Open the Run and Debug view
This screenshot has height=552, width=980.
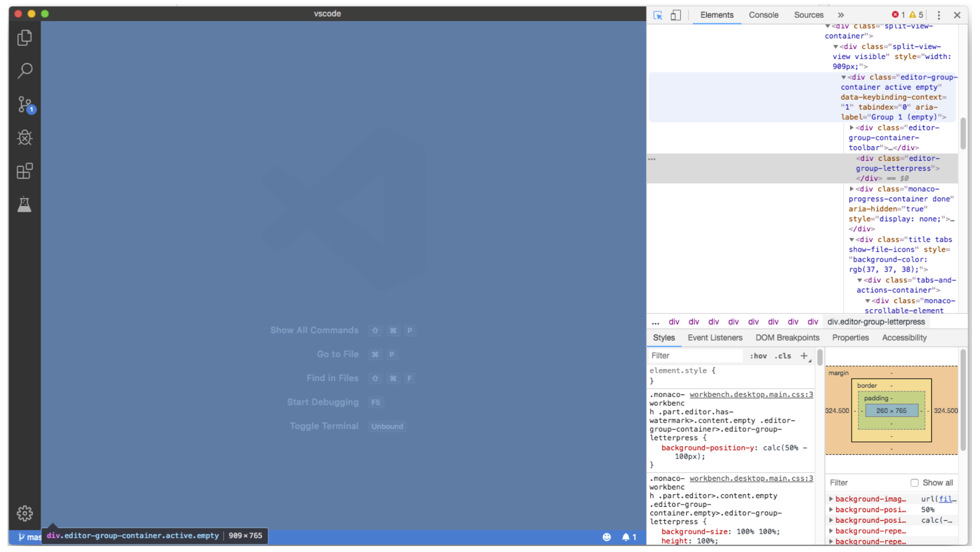[x=25, y=138]
